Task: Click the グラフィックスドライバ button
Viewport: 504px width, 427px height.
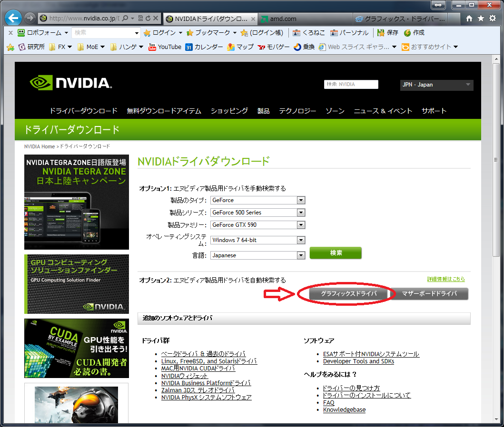Action: [348, 294]
